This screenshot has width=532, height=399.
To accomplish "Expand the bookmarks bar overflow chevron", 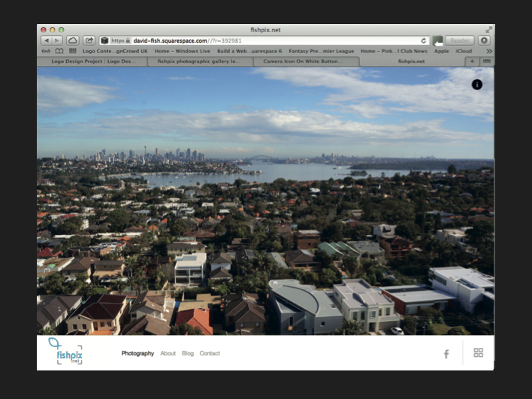I will (489, 51).
